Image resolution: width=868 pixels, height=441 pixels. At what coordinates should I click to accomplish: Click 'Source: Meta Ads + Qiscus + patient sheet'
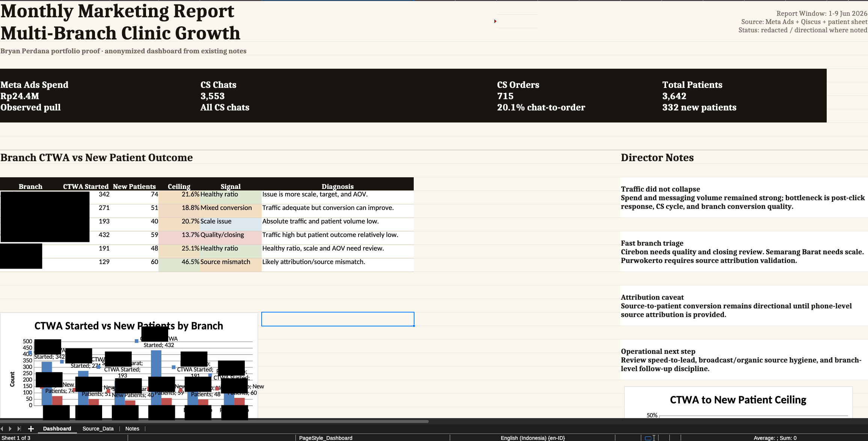tap(804, 22)
